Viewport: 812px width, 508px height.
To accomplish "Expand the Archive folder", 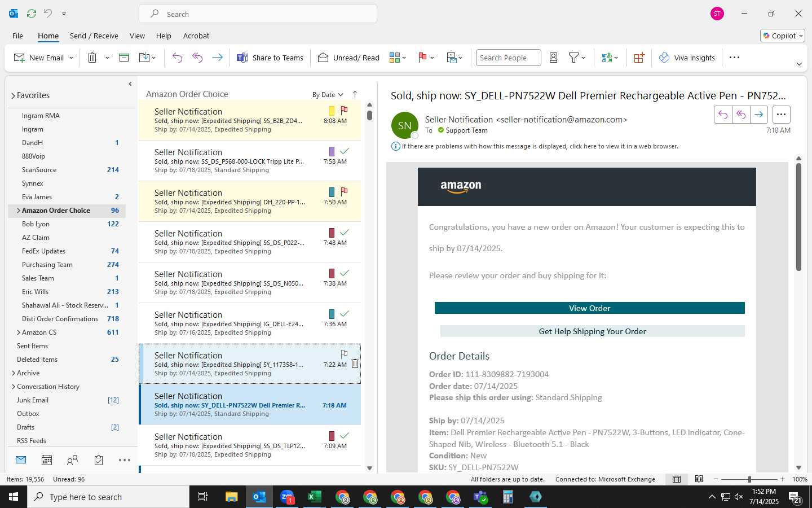I will click(x=13, y=373).
